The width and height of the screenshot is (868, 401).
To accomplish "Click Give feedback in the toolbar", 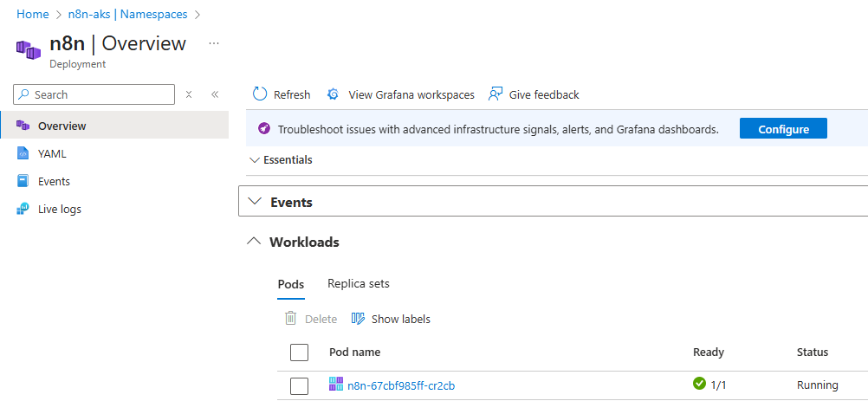I will [x=534, y=94].
